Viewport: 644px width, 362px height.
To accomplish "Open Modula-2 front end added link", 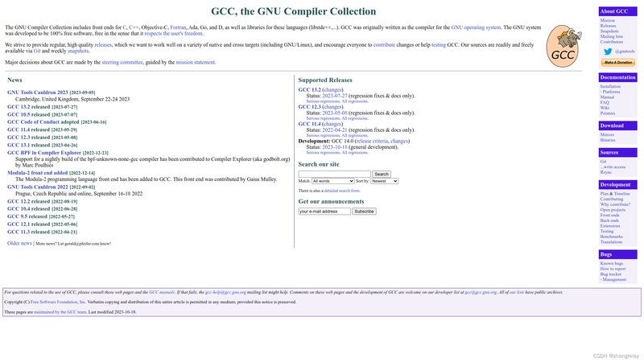I will point(37,173).
